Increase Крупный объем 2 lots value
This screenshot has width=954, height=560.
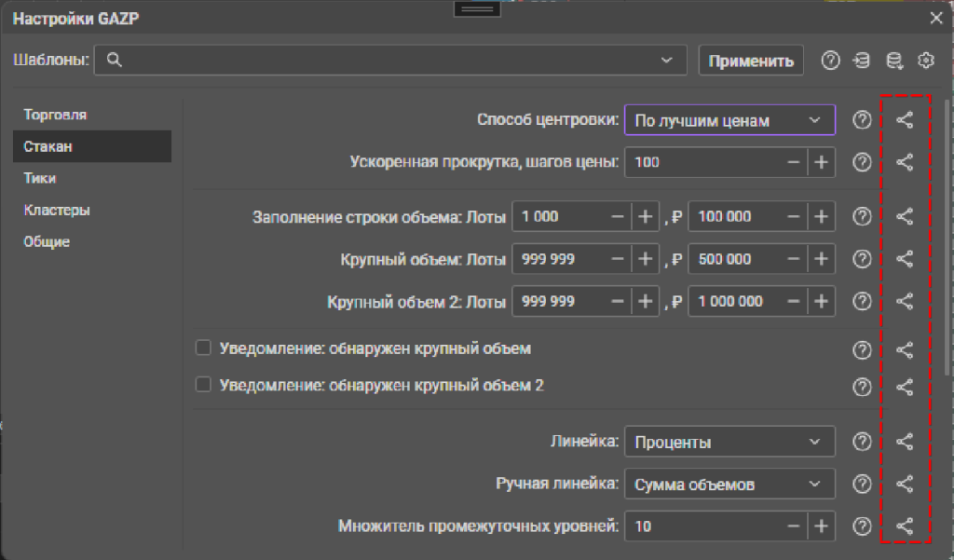646,301
